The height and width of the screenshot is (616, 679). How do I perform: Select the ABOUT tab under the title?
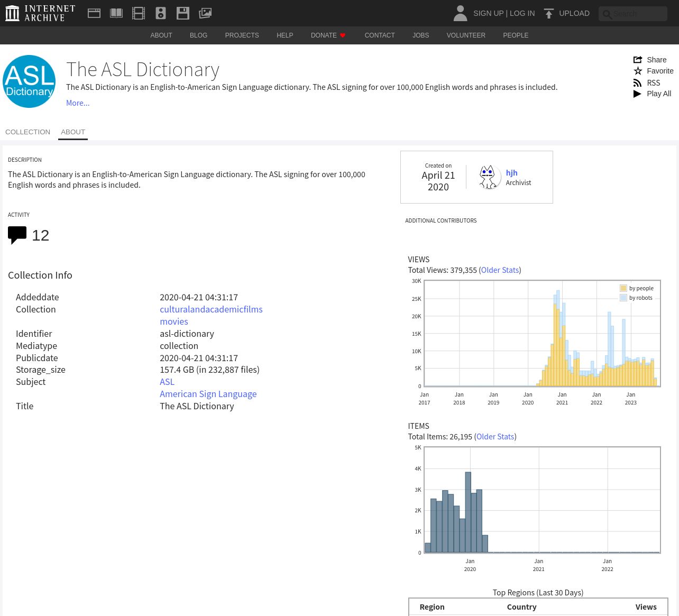(73, 132)
